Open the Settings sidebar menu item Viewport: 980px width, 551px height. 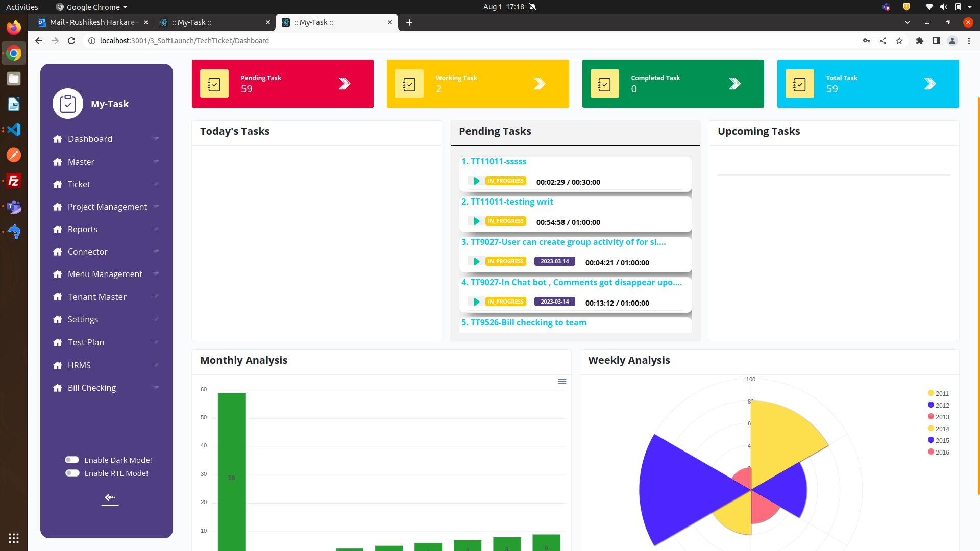point(106,319)
